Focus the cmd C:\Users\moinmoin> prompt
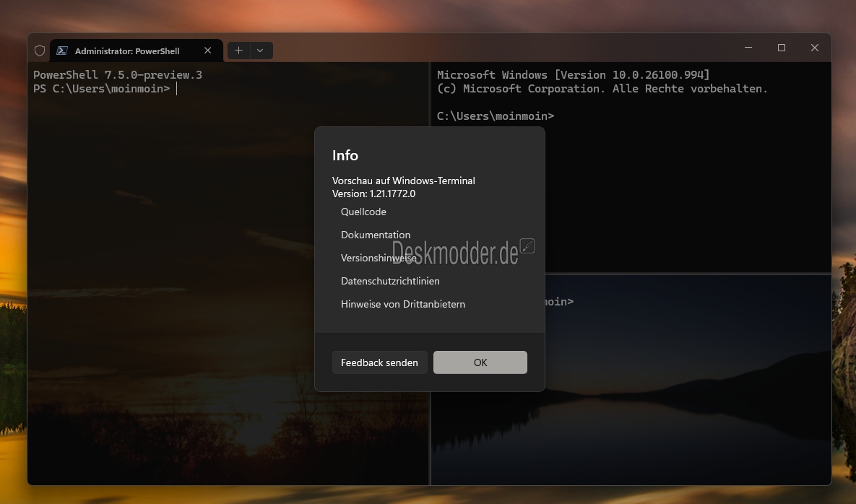The width and height of the screenshot is (856, 504). click(x=496, y=116)
